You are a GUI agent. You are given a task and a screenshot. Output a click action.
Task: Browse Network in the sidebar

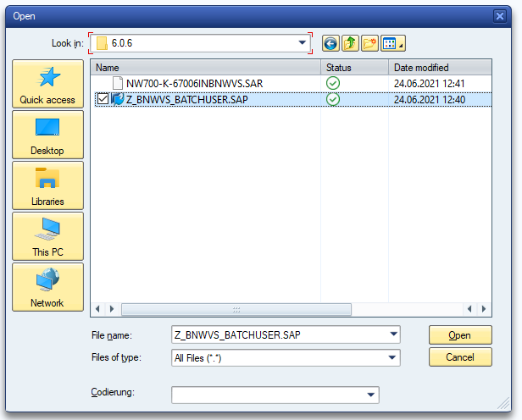click(x=47, y=288)
